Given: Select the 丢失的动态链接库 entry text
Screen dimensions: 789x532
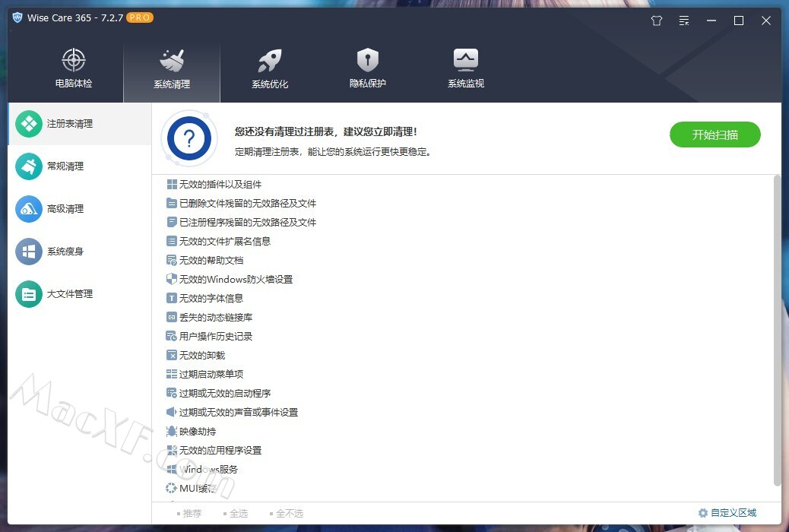Looking at the screenshot, I should click(216, 317).
